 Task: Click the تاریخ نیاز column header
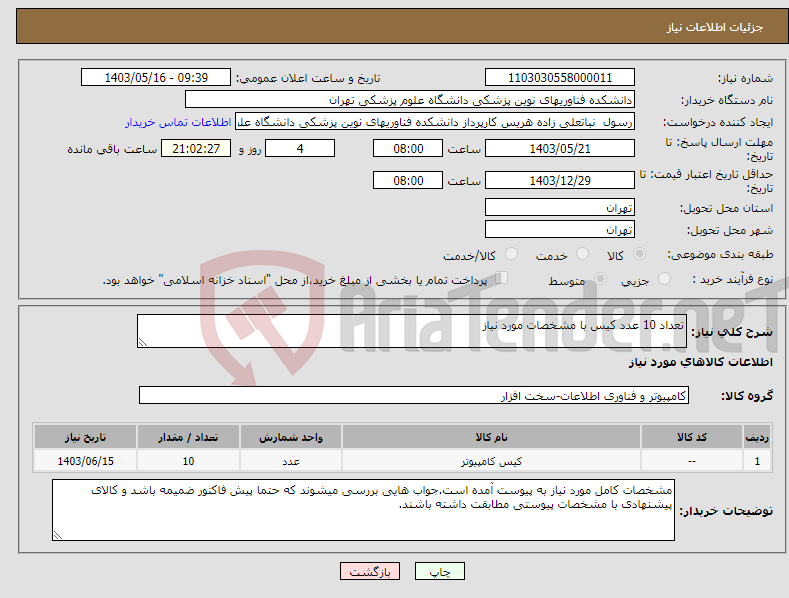[x=86, y=437]
